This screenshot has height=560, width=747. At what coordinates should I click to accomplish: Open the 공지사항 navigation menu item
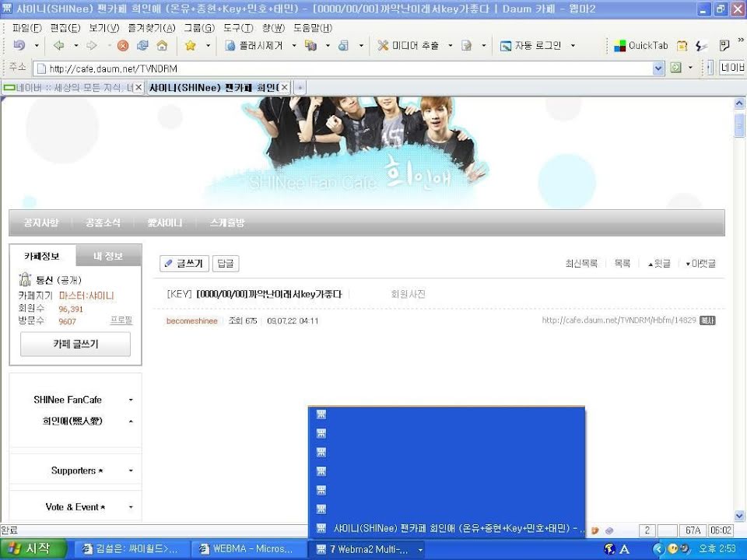(x=41, y=222)
